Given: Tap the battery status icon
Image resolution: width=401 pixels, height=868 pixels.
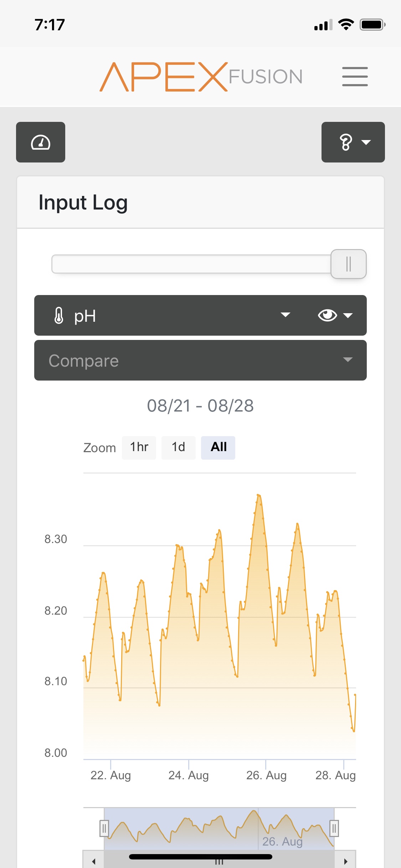Looking at the screenshot, I should (x=372, y=25).
